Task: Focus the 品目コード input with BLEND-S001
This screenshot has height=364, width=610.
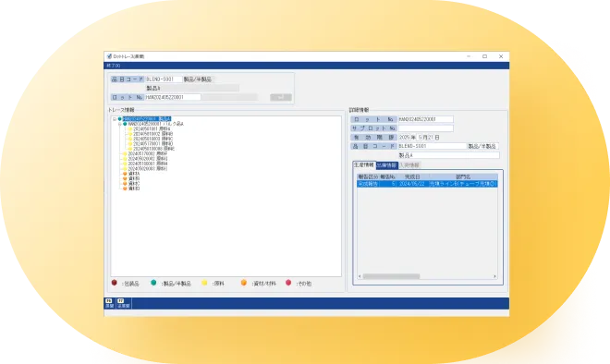Action: pos(164,79)
